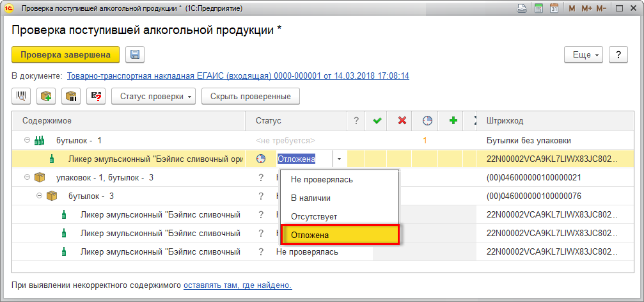Click barcode (00)046000000100000076

533,196
